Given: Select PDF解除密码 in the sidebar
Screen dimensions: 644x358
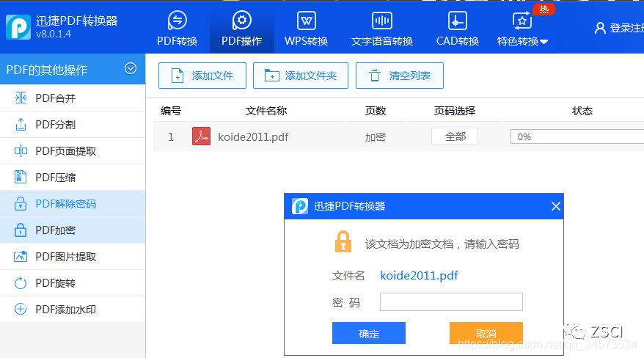Looking at the screenshot, I should 73,204.
